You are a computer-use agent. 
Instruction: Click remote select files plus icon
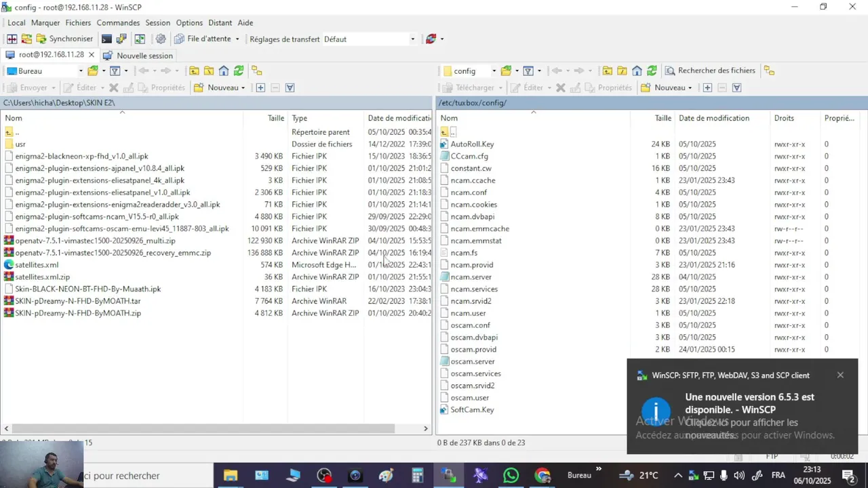click(707, 87)
